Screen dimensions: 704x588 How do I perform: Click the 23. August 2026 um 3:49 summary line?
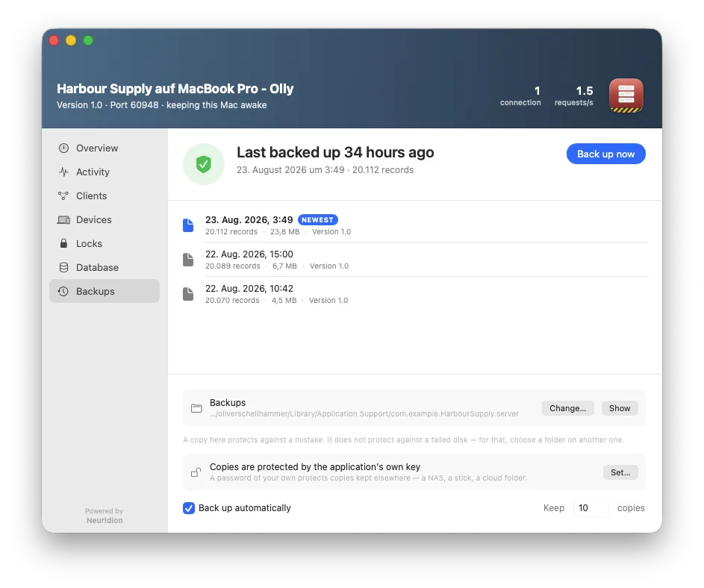(325, 170)
